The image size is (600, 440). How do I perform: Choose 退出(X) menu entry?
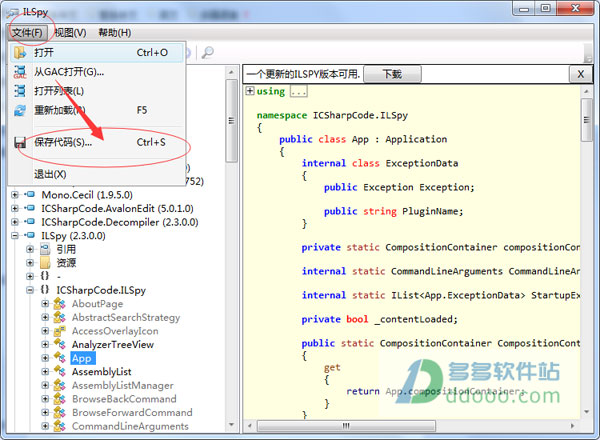[97, 174]
